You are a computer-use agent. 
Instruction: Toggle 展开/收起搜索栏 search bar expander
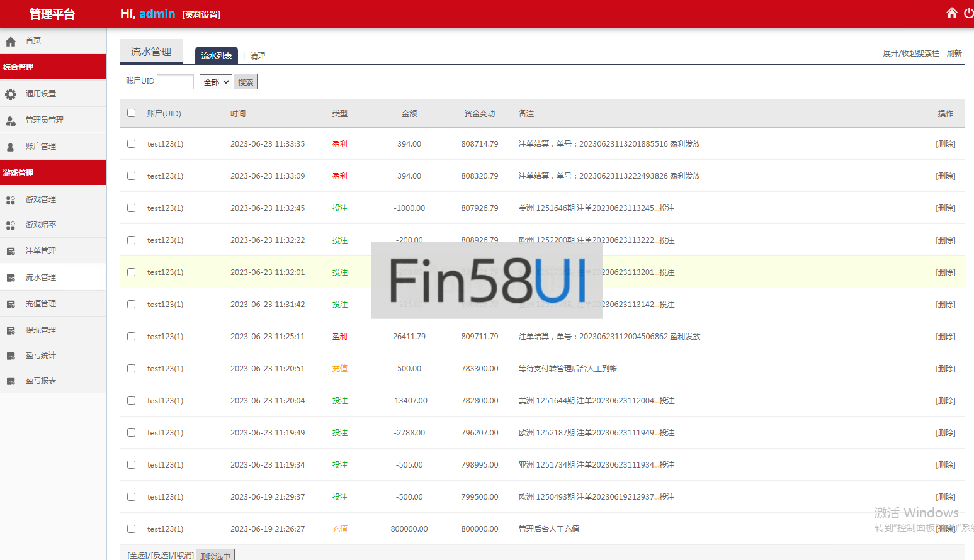(910, 53)
